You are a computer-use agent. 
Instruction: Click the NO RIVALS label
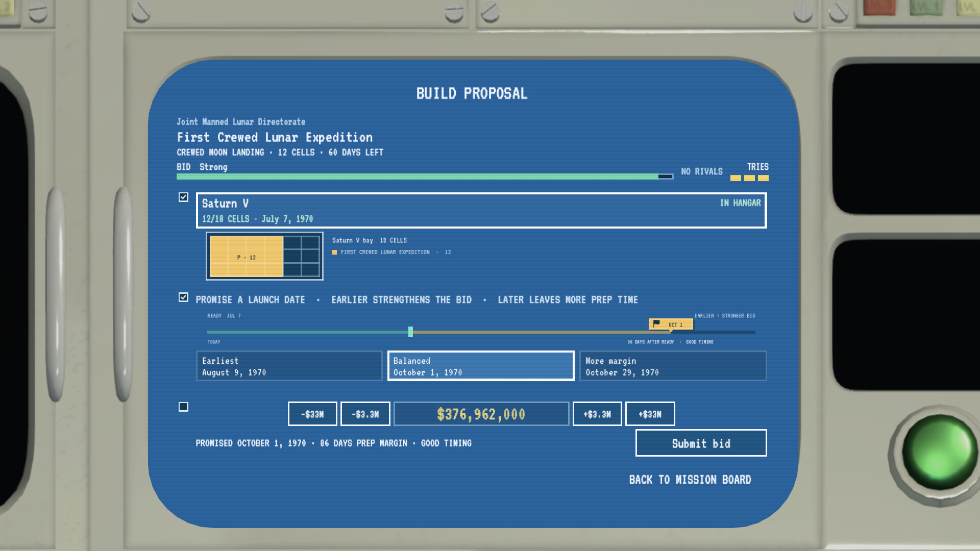[702, 171]
